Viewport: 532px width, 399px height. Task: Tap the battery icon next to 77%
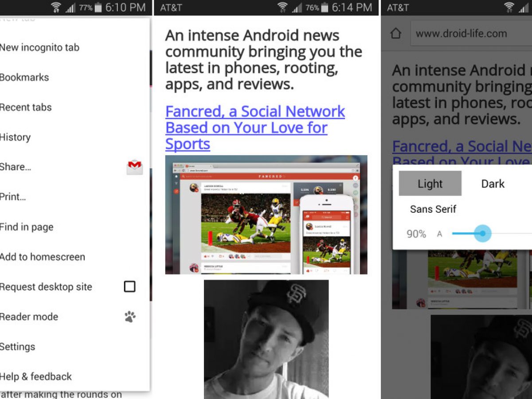click(99, 8)
